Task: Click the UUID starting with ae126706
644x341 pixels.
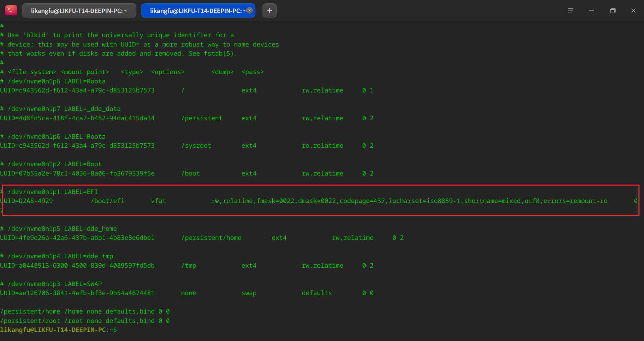Action: [77, 293]
